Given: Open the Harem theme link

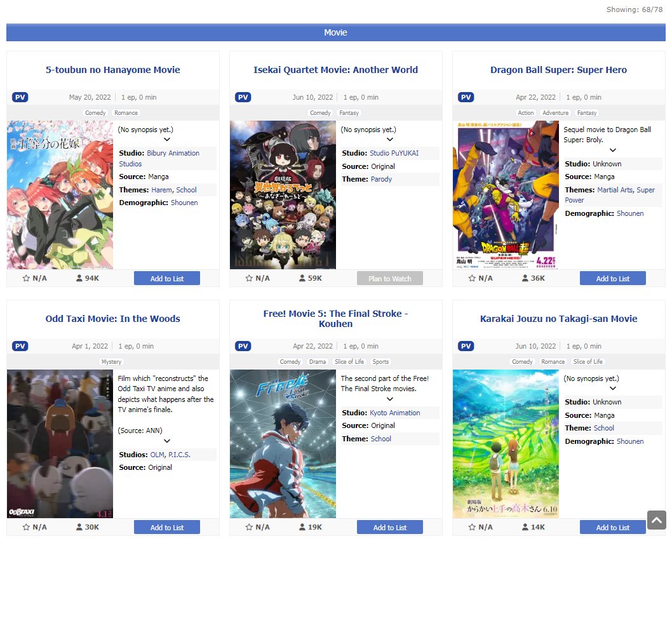Looking at the screenshot, I should tap(161, 190).
